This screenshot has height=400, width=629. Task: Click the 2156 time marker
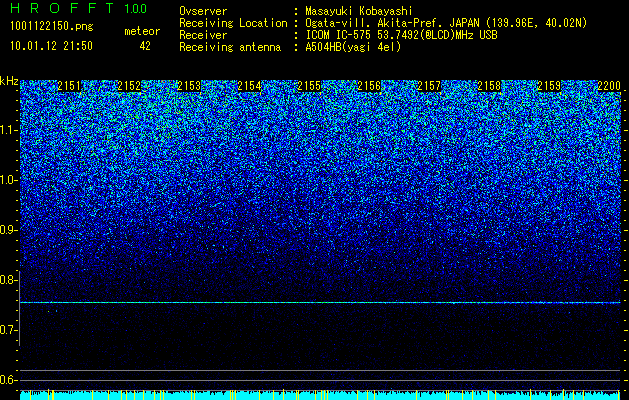point(369,86)
